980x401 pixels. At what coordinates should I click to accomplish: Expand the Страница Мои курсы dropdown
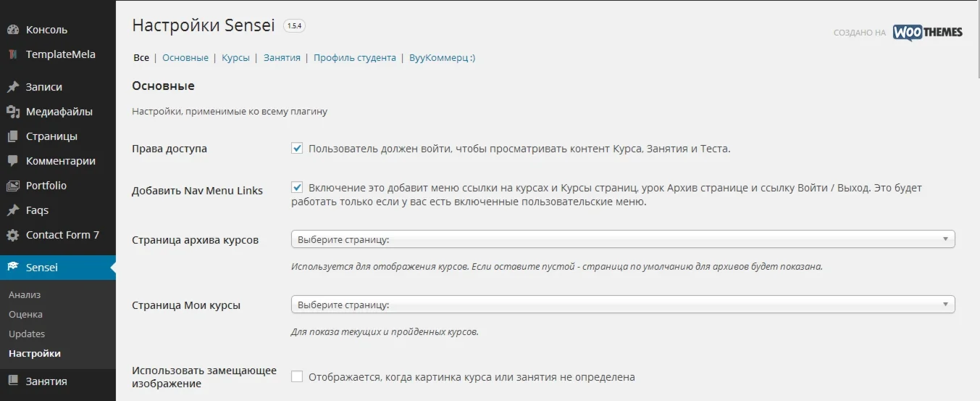623,305
